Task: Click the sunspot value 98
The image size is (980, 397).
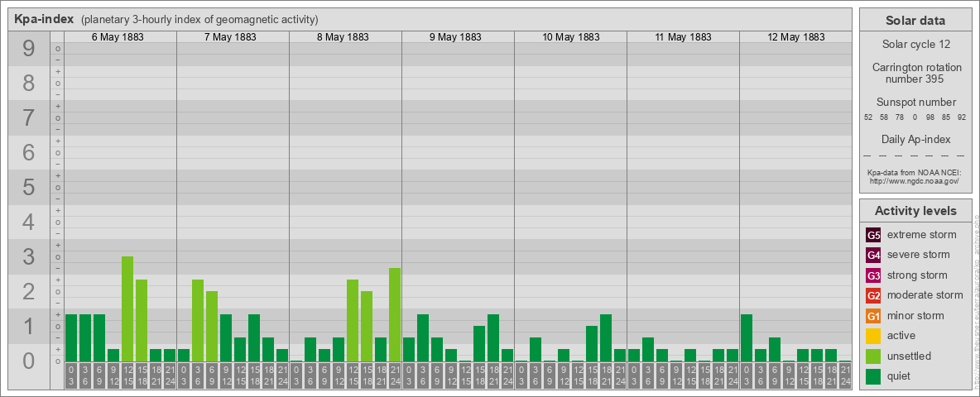Action: [x=930, y=117]
